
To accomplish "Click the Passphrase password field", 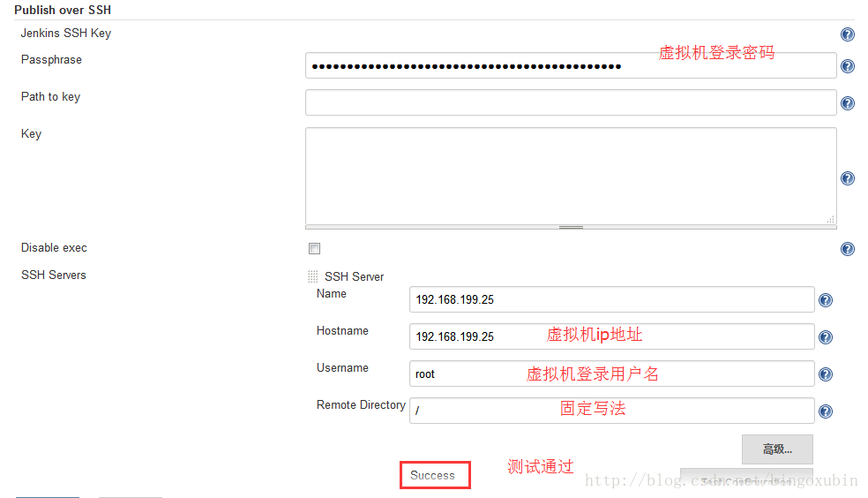I will [571, 65].
